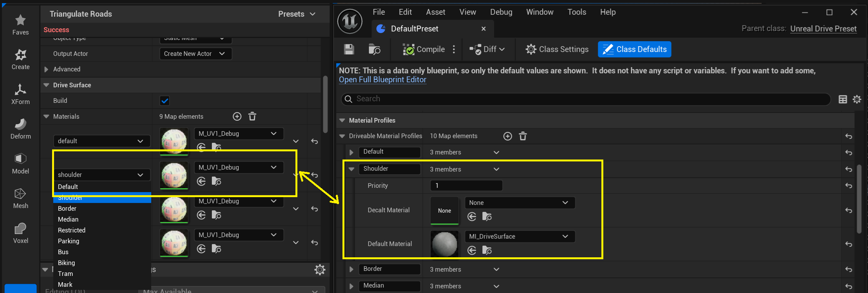Expand the Border profile members
This screenshot has width=868, height=293.
click(351, 269)
